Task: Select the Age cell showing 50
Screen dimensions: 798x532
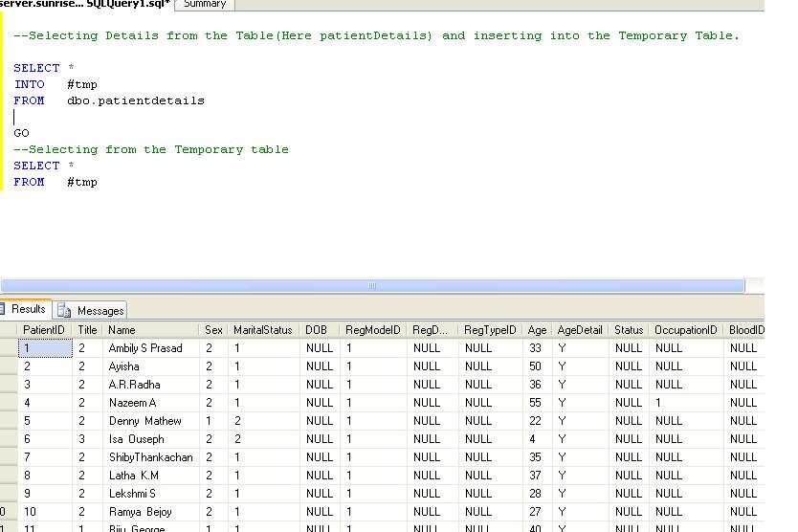Action: pos(537,366)
